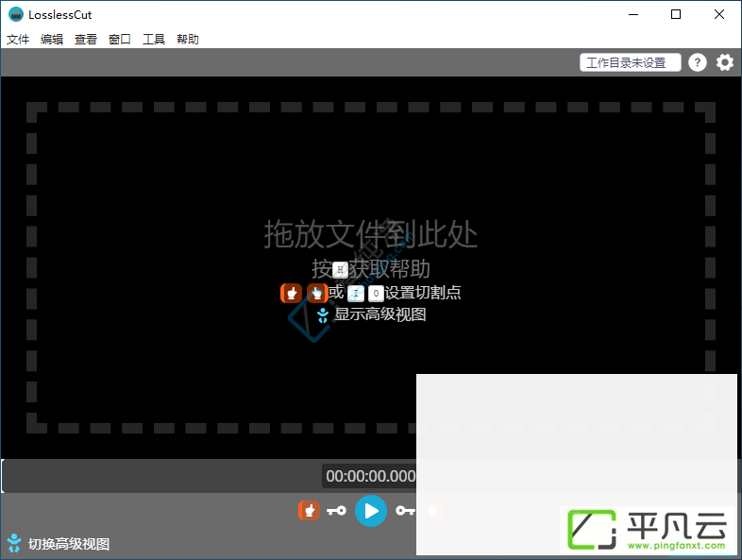Toggle 切换高级视图 at bottom left
This screenshot has height=560, width=742.
pyautogui.click(x=69, y=544)
